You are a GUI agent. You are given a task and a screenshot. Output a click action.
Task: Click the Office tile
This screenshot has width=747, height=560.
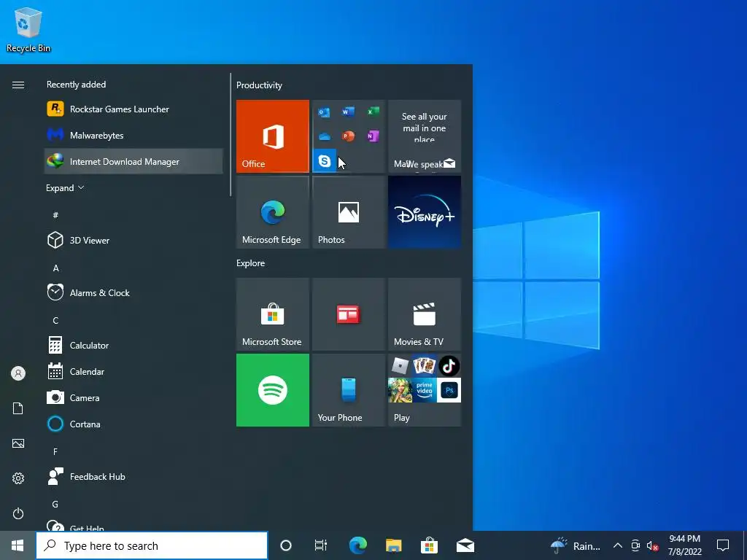click(x=273, y=136)
